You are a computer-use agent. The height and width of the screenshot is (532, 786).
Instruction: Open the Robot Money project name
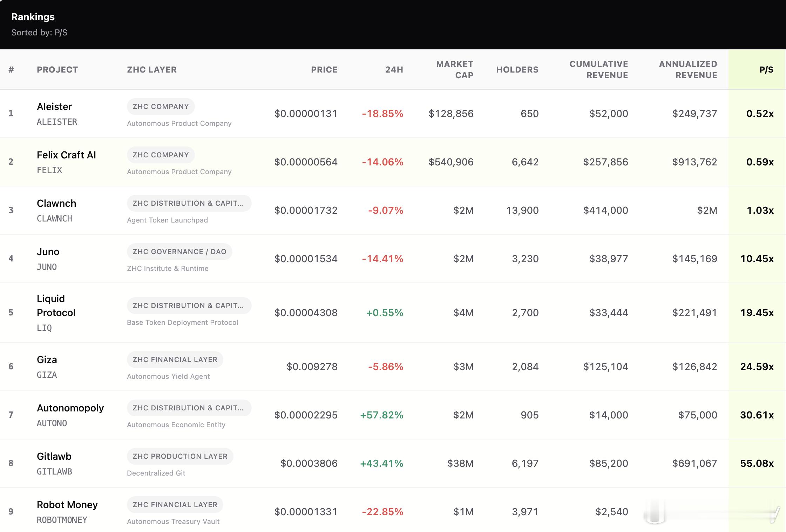tap(67, 505)
